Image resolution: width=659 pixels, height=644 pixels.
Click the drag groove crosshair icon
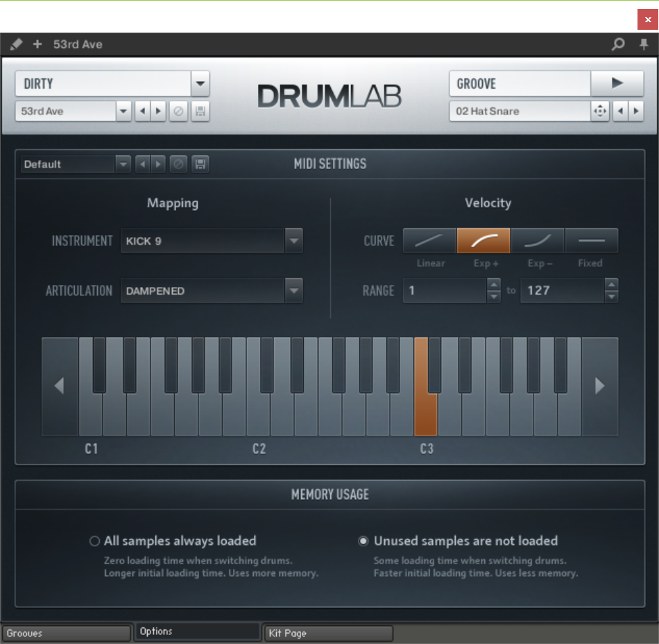coord(599,111)
